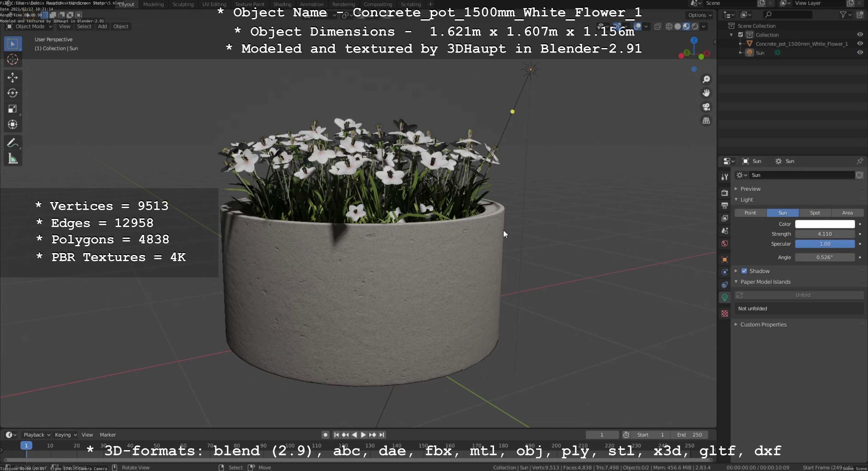
Task: Open the Playback dropdown in timeline
Action: click(36, 435)
